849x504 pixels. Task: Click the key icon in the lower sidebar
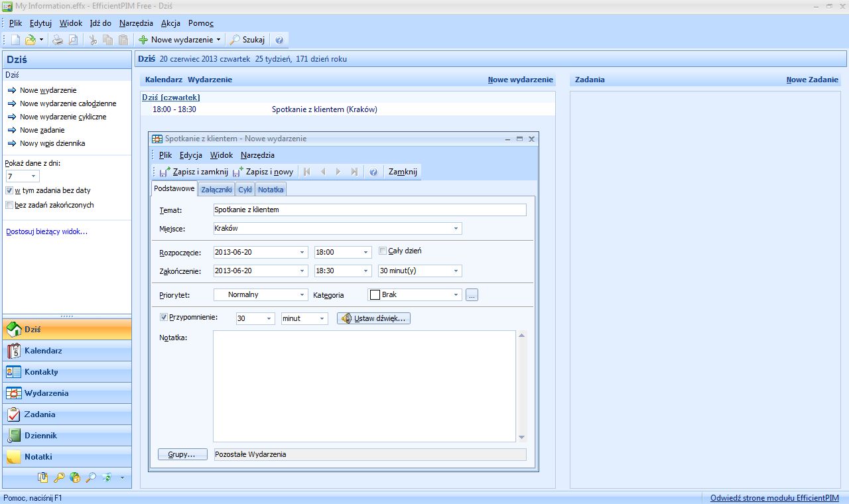click(x=58, y=477)
